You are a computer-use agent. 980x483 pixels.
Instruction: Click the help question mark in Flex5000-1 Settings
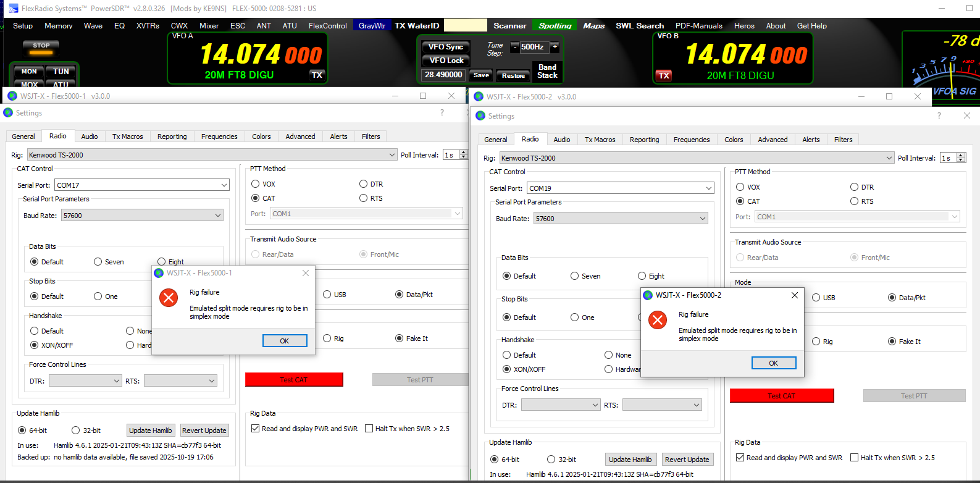pos(442,112)
